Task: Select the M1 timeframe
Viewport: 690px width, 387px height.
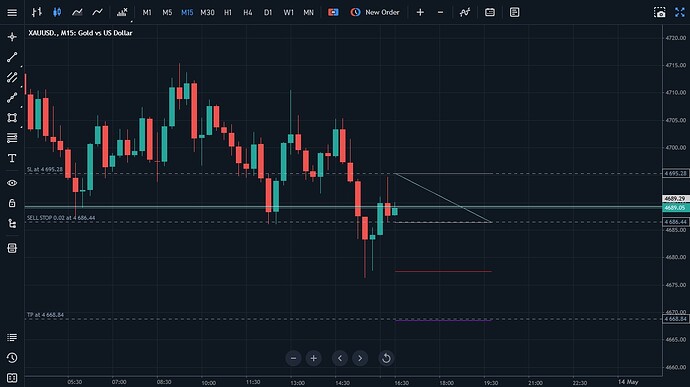Action: (147, 12)
